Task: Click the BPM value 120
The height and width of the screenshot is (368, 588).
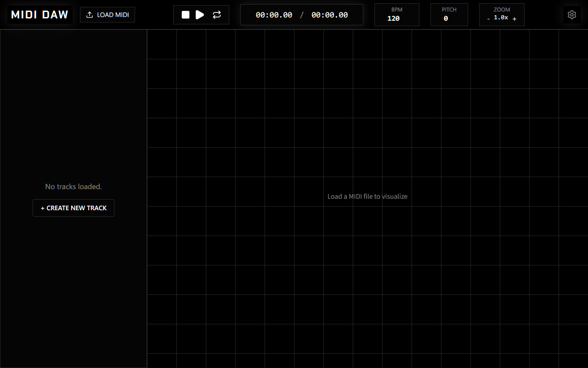Action: (393, 18)
